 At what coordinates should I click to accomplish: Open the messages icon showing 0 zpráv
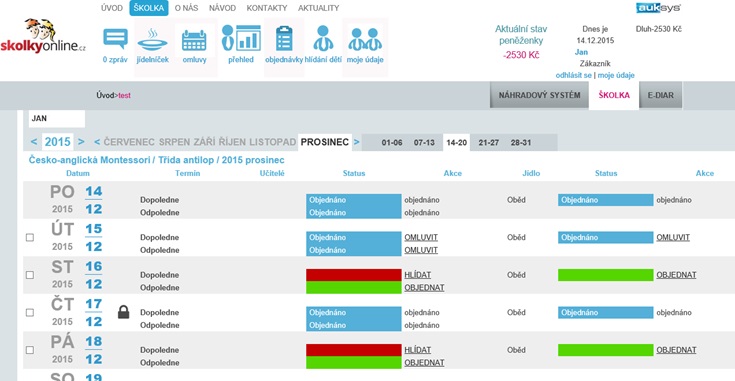(x=115, y=39)
